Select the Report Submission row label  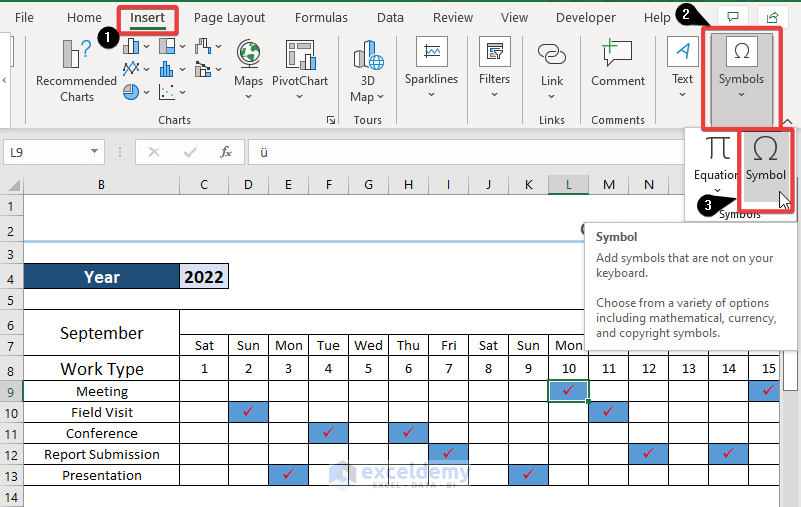click(102, 454)
